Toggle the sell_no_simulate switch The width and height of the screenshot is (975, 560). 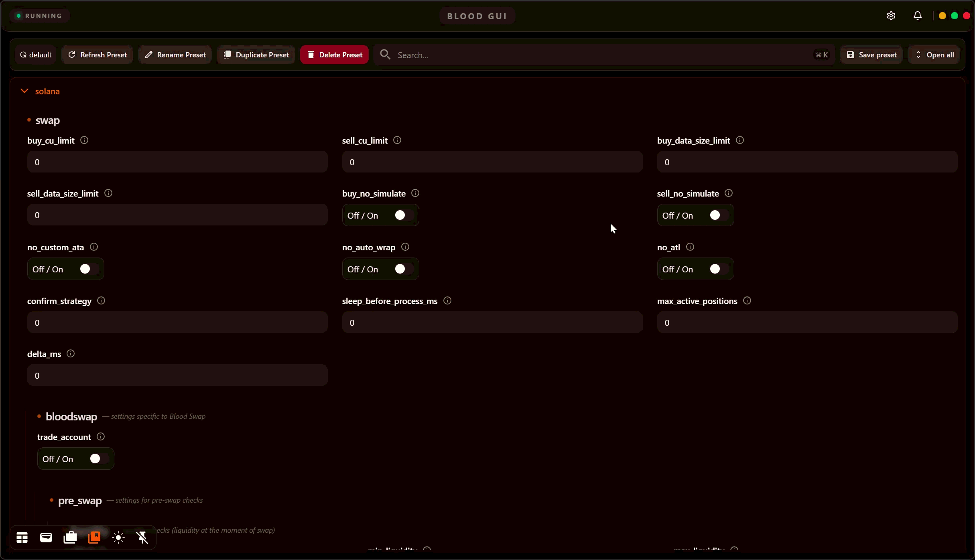point(719,215)
